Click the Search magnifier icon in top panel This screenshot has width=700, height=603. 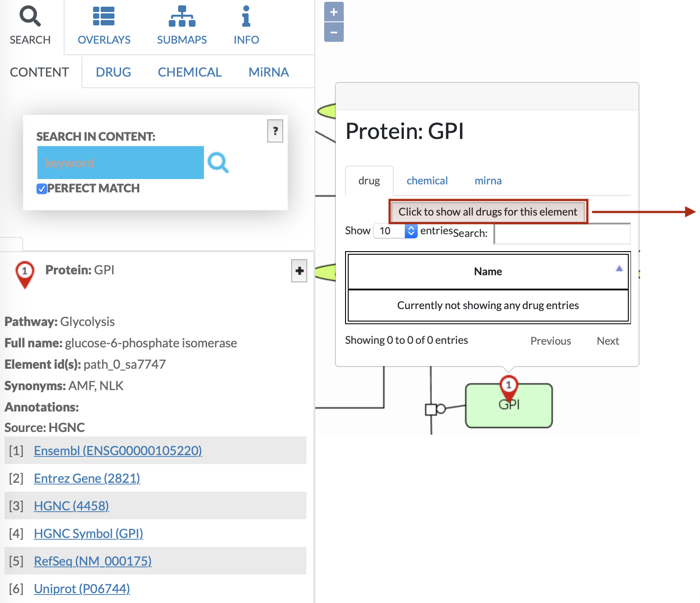[x=30, y=16]
